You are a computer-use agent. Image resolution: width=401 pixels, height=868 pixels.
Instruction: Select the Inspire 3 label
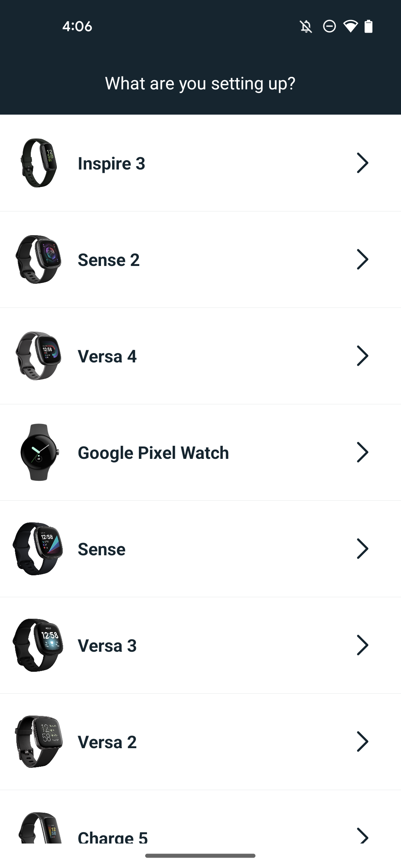tap(111, 164)
